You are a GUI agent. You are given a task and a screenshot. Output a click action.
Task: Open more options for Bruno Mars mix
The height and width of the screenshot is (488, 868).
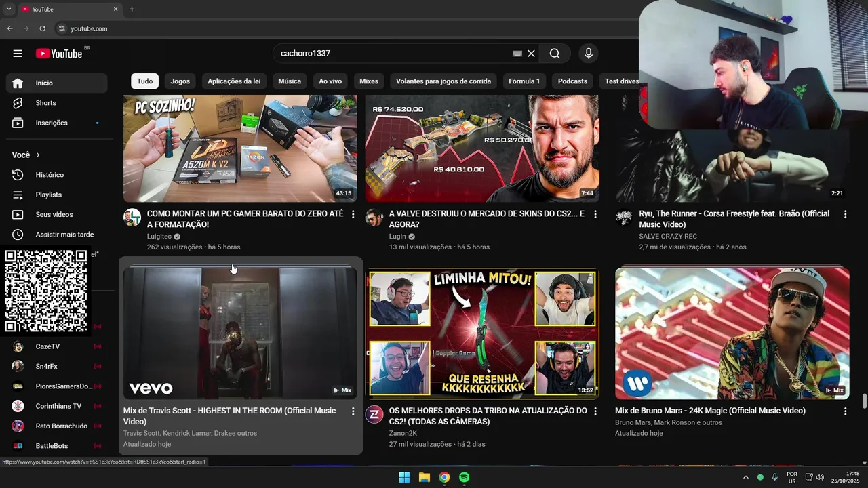[845, 411]
